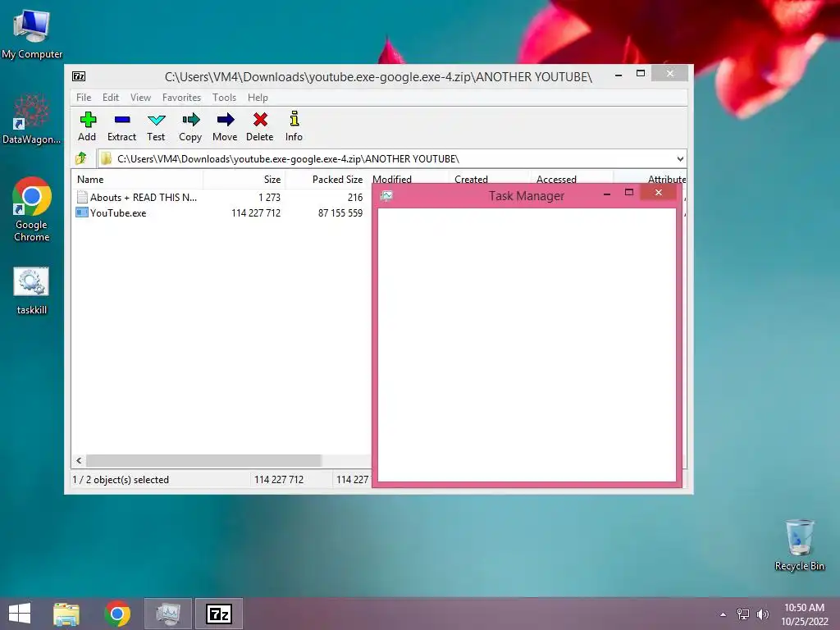Click the Add toolbar icon in 7-Zip
Screen dimensions: 840x630
87,126
